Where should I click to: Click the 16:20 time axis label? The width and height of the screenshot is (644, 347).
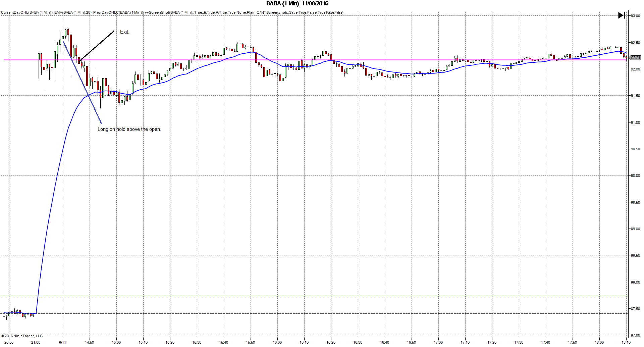(331, 342)
